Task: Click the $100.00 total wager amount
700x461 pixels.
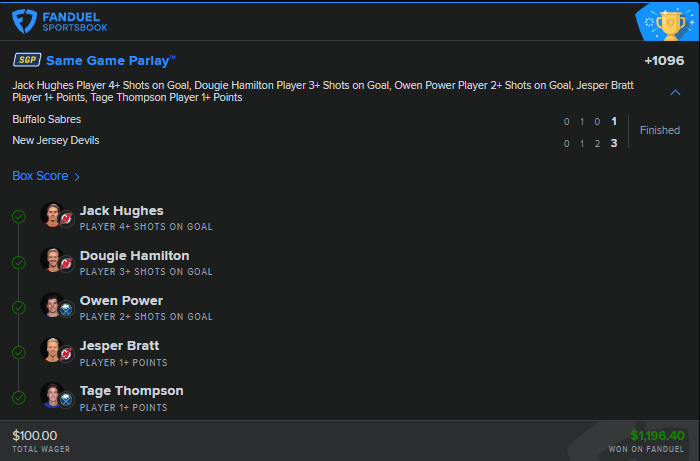Action: pos(34,436)
